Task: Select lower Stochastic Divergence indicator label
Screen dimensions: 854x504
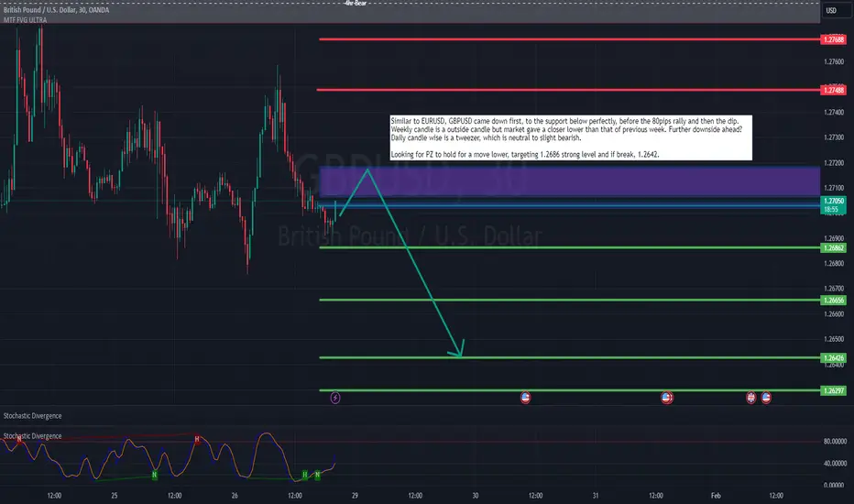Action: (32, 436)
